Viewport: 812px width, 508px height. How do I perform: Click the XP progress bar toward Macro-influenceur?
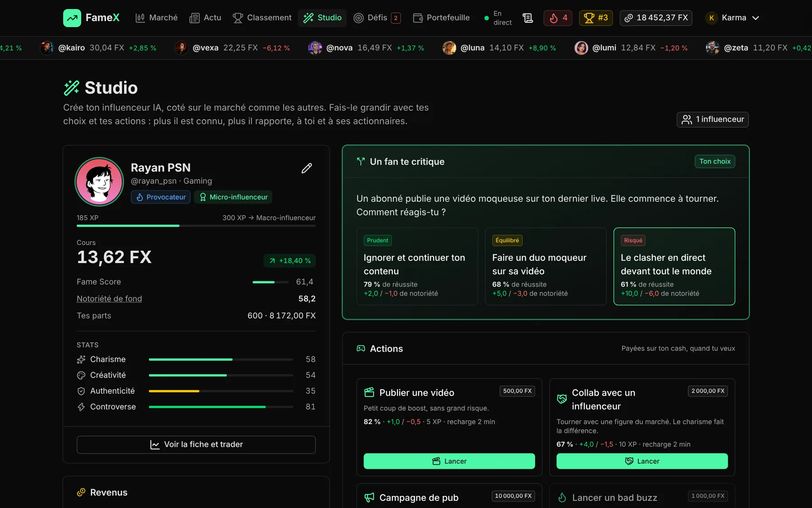tap(196, 226)
